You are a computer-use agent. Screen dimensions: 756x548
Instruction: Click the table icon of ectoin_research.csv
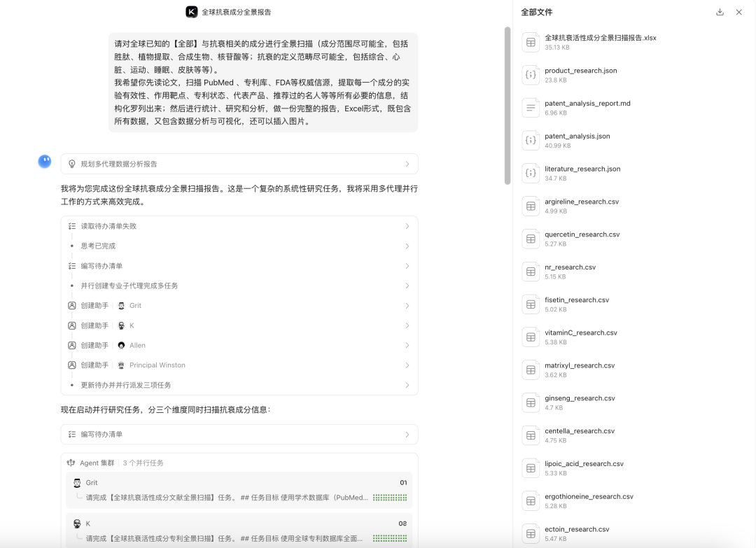coord(531,534)
